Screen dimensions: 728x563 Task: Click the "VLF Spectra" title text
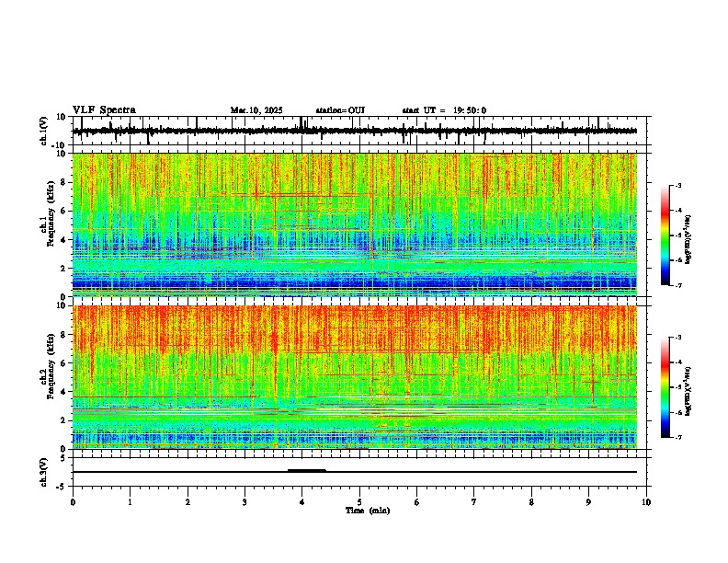click(x=104, y=109)
